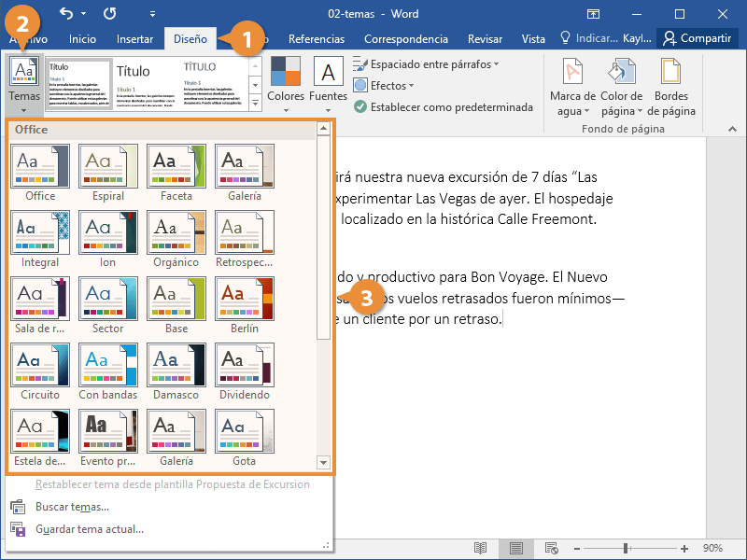This screenshot has height=560, width=747.
Task: Click the Undo arrow in quick access toolbar
Action: point(66,13)
